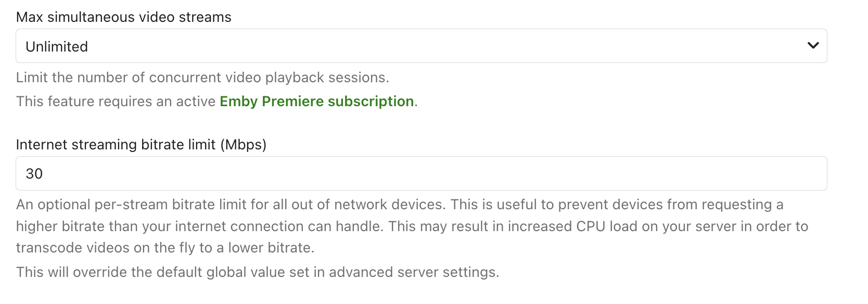Select the "Unlimited" value text in dropdown
This screenshot has width=868, height=304.
coord(57,47)
